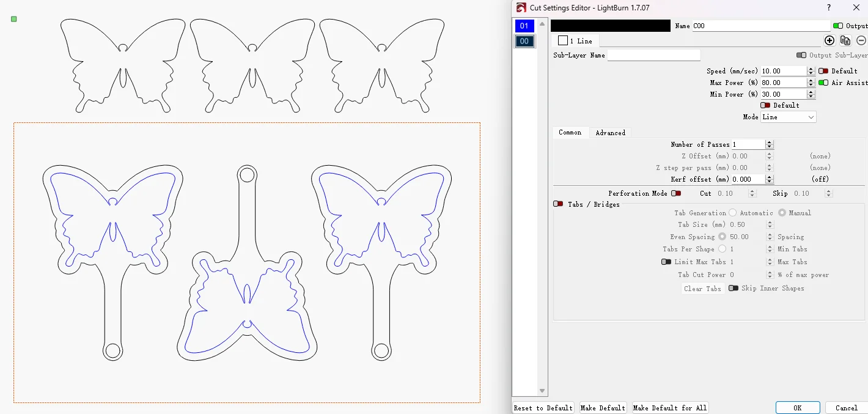Image resolution: width=868 pixels, height=414 pixels.
Task: Select layer 01 in the layer list
Action: [x=524, y=26]
